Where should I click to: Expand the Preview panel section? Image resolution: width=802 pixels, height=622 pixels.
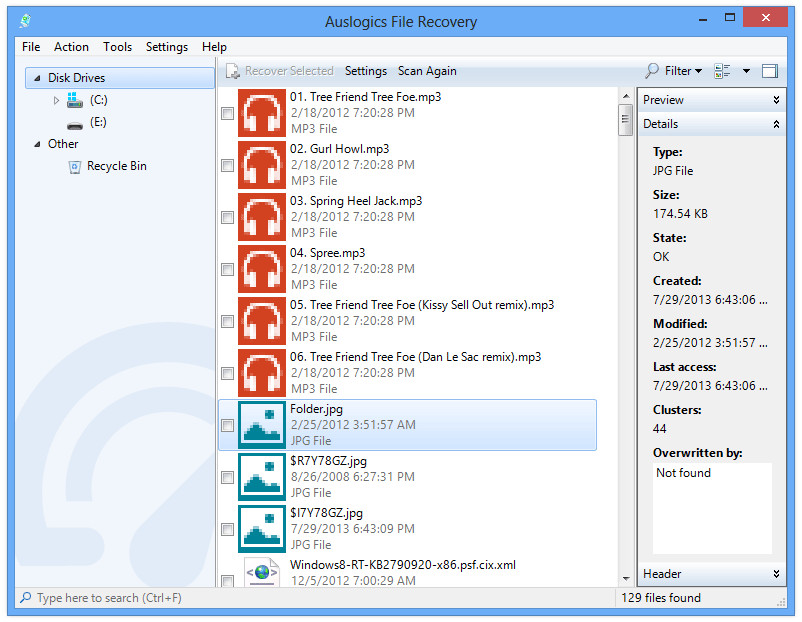tap(776, 100)
